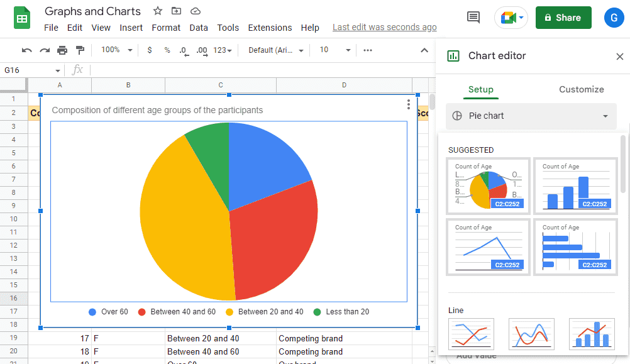Print the spreadsheet
630x364 pixels.
[x=62, y=49]
